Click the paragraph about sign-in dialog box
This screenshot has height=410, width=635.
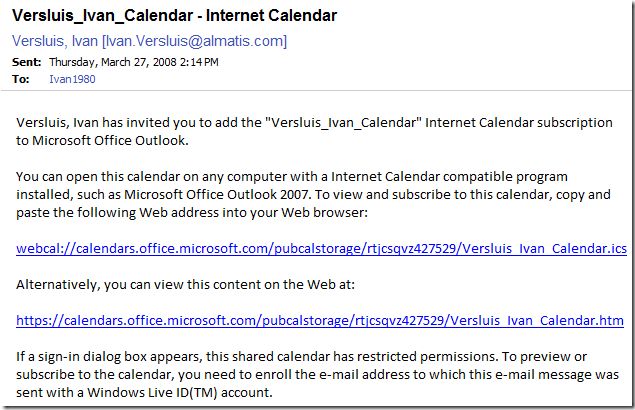point(318,374)
